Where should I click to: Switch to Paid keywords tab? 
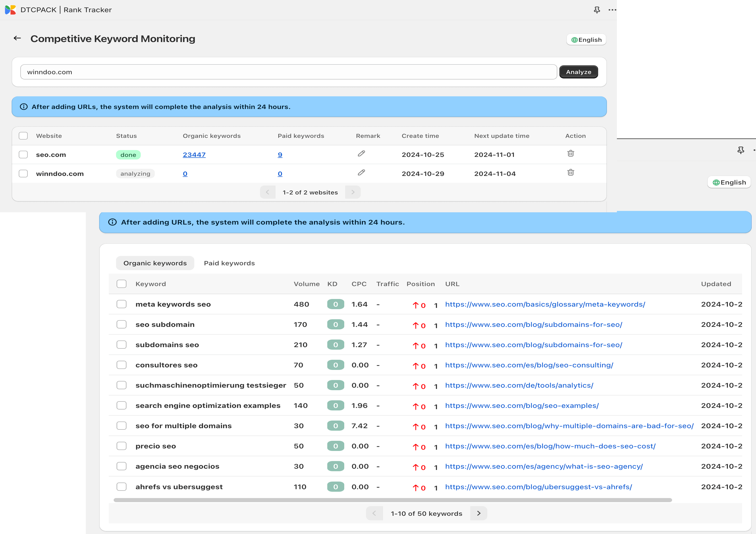(x=229, y=263)
